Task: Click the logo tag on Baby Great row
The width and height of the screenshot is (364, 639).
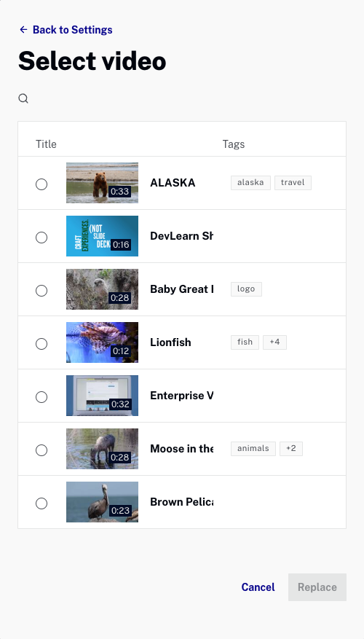Action: 246,289
